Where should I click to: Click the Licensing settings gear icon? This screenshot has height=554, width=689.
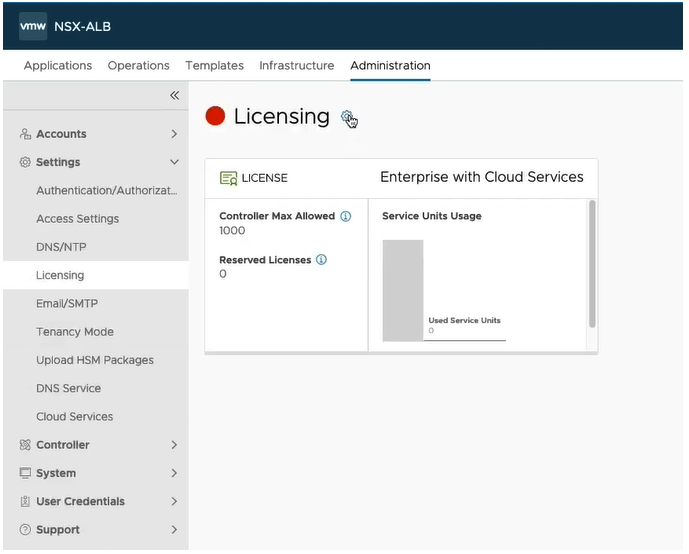pos(347,117)
